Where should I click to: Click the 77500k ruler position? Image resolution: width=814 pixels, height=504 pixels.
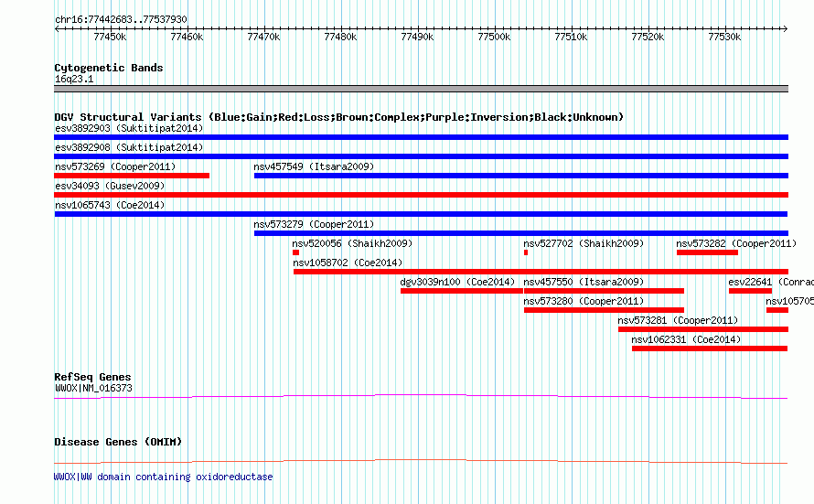click(494, 37)
